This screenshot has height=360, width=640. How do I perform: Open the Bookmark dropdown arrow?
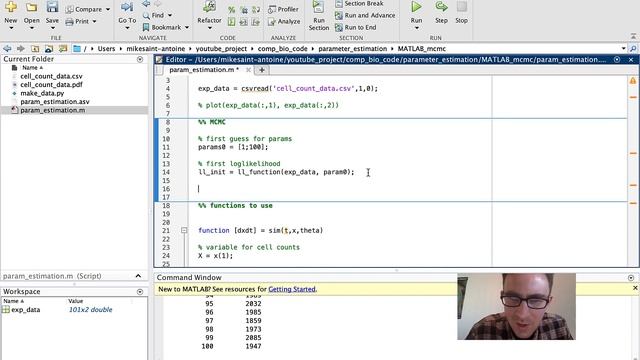point(187,28)
